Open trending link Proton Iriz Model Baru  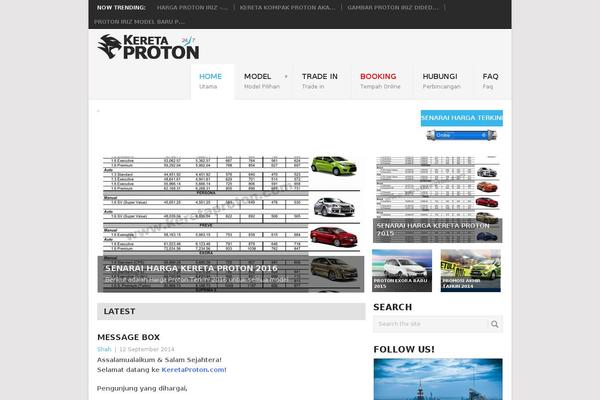(139, 22)
